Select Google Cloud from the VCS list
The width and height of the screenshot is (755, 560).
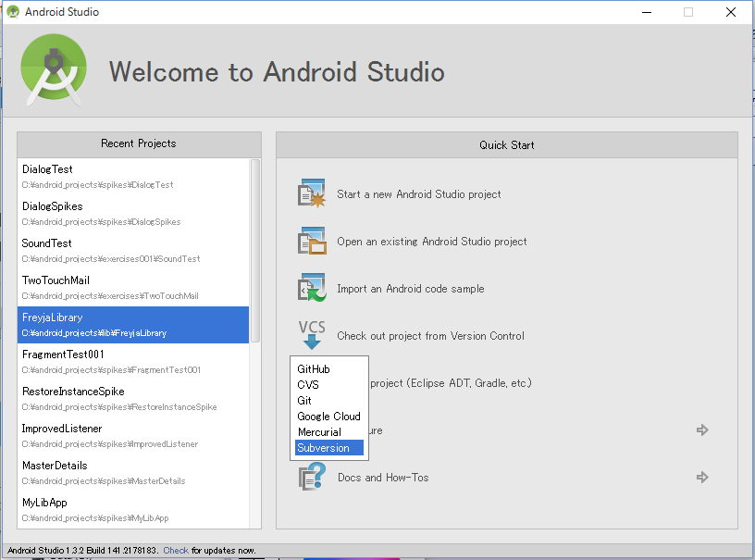click(x=324, y=416)
